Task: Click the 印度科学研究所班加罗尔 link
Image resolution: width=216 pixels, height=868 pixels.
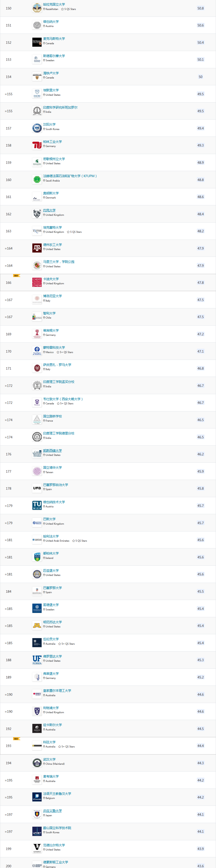Action: pyautogui.click(x=60, y=107)
